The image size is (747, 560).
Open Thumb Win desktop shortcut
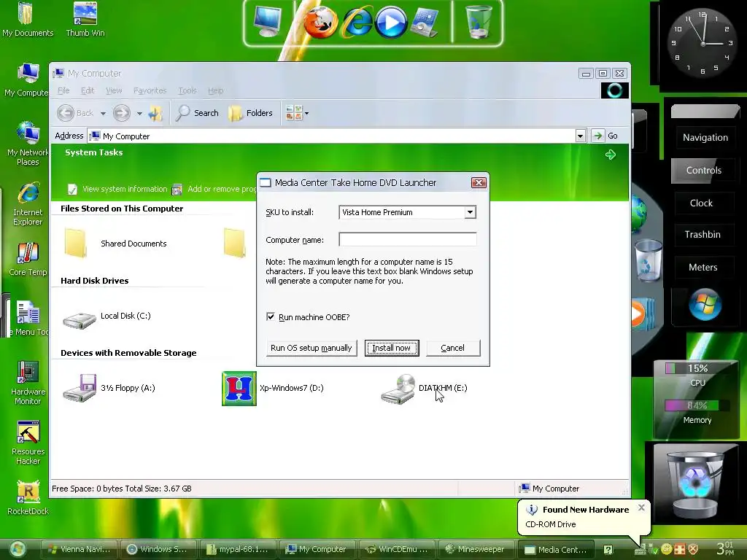pyautogui.click(x=85, y=20)
